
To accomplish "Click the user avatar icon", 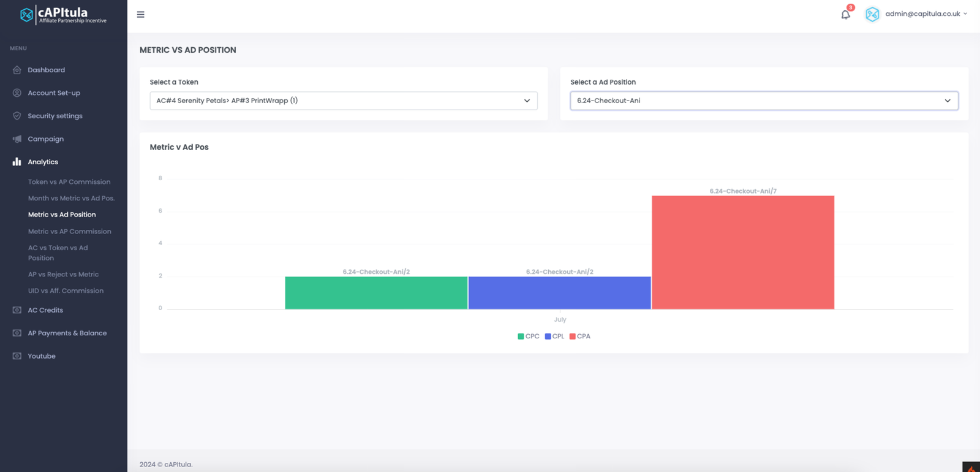I will coord(872,14).
